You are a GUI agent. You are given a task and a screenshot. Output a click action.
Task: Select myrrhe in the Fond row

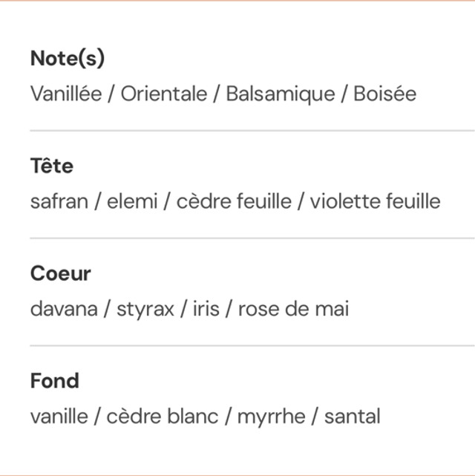click(x=271, y=417)
